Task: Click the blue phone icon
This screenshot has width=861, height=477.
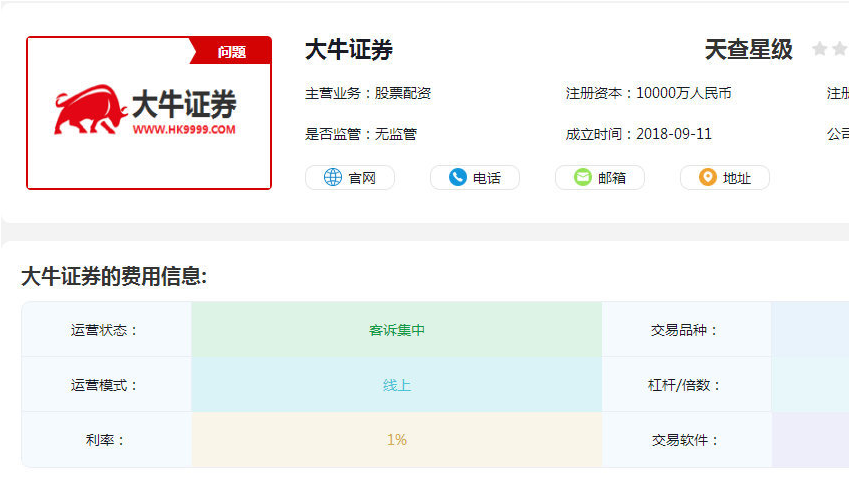Action: coord(457,177)
